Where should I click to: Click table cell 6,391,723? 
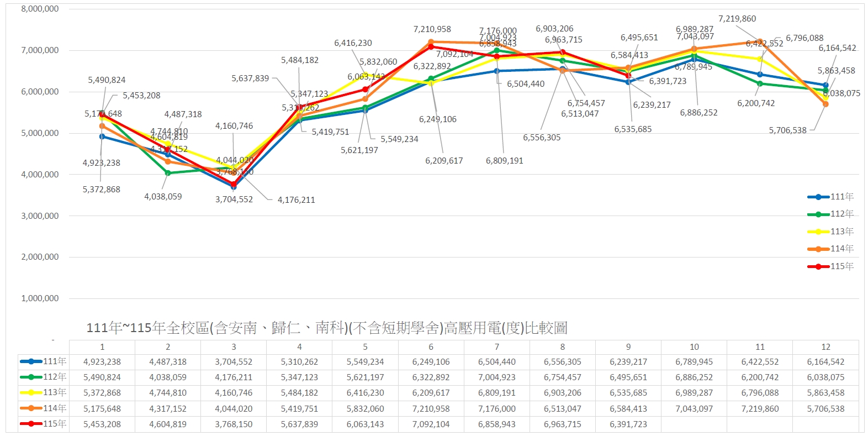click(x=628, y=424)
